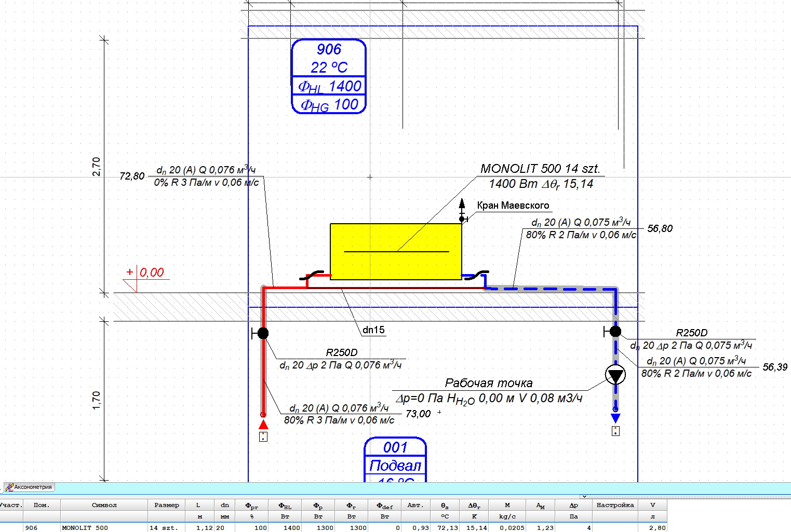Select the 001 Подвал room label
The height and width of the screenshot is (532, 791).
(x=395, y=460)
